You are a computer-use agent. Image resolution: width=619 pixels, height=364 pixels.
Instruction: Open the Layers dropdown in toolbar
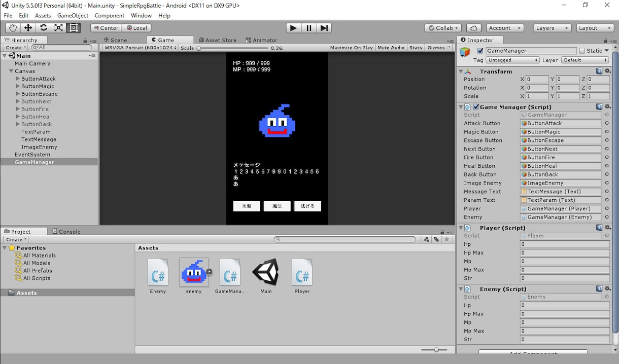coord(553,28)
